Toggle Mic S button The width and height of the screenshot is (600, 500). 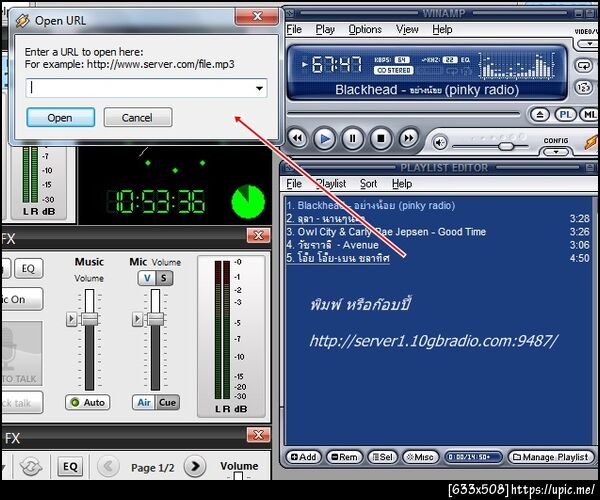pyautogui.click(x=164, y=278)
